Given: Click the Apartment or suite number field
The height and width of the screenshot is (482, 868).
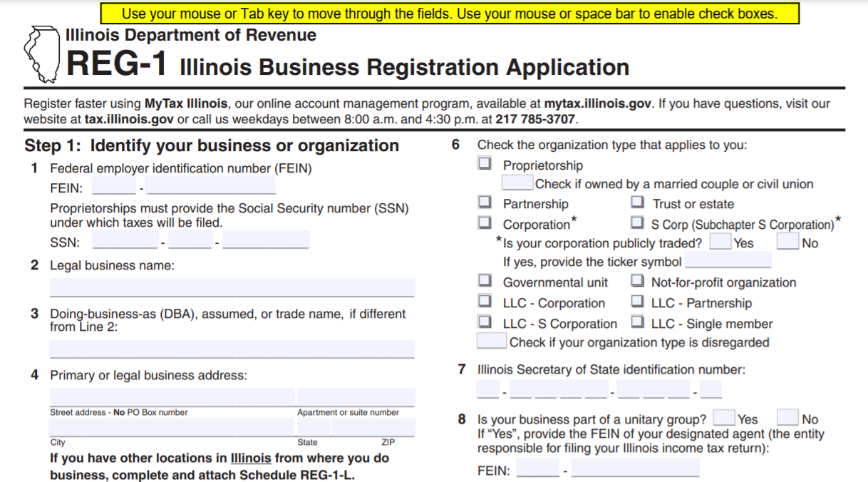Looking at the screenshot, I should click(356, 397).
